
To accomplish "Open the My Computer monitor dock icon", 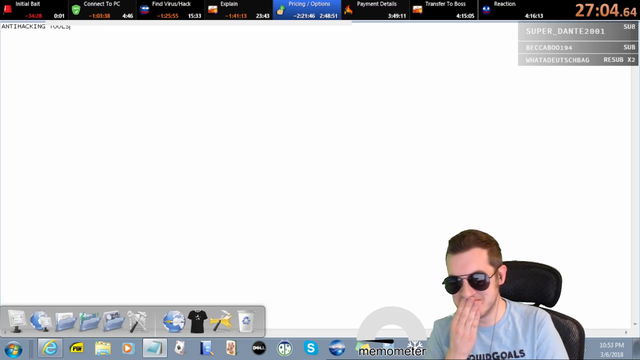I will [17, 321].
